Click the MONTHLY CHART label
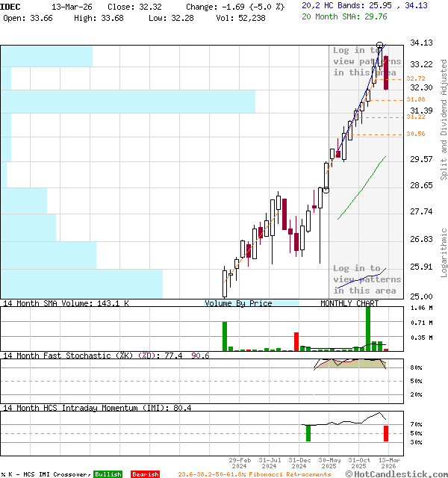Image resolution: width=448 pixels, height=478 pixels. [x=349, y=303]
